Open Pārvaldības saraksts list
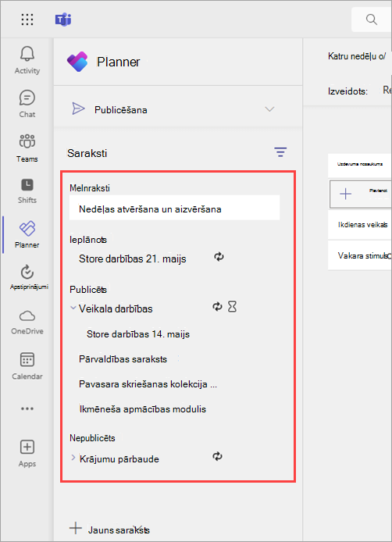Image resolution: width=392 pixels, height=542 pixels. 123,359
